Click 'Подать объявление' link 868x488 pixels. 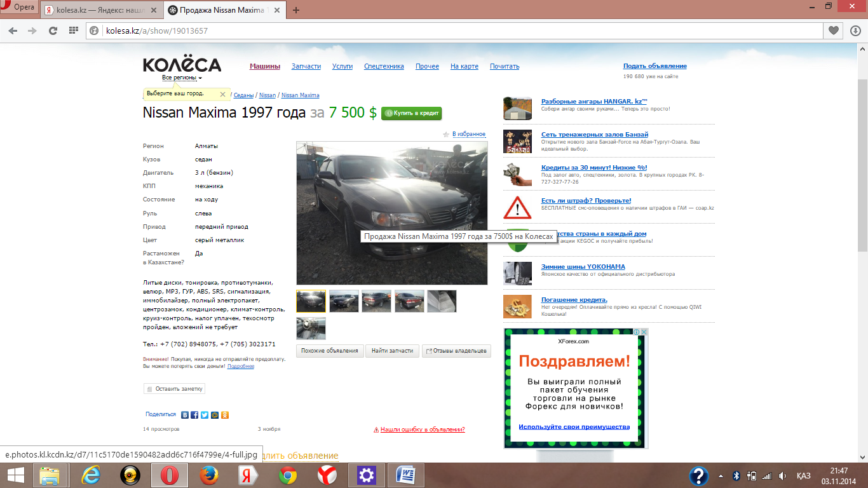coord(655,66)
